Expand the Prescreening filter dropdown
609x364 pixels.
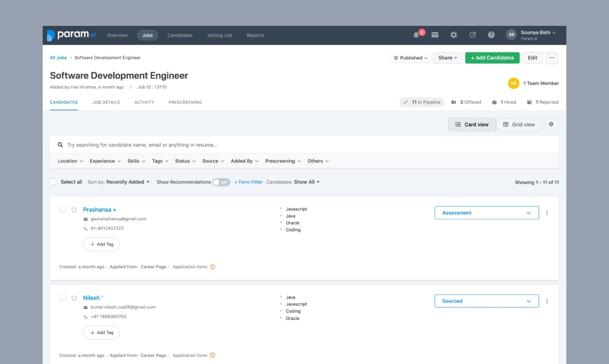283,161
